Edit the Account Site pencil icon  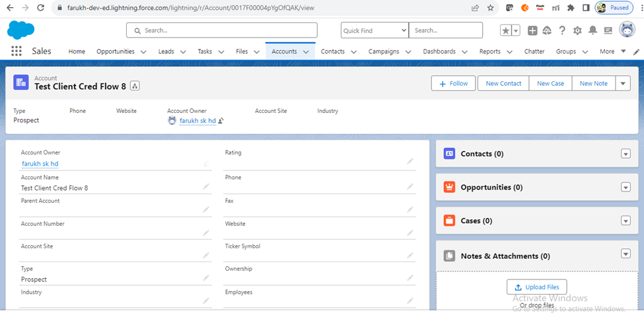point(206,256)
